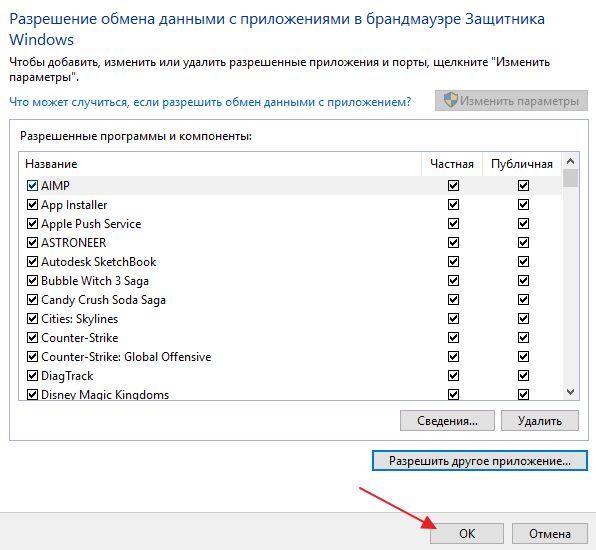The width and height of the screenshot is (596, 550).
Task: Click the list scroll up arrow
Action: [570, 161]
